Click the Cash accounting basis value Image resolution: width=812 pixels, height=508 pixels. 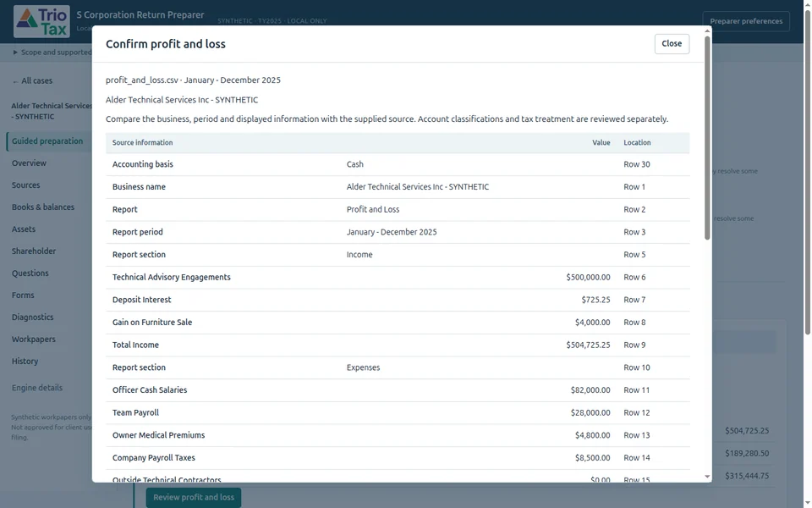[354, 164]
